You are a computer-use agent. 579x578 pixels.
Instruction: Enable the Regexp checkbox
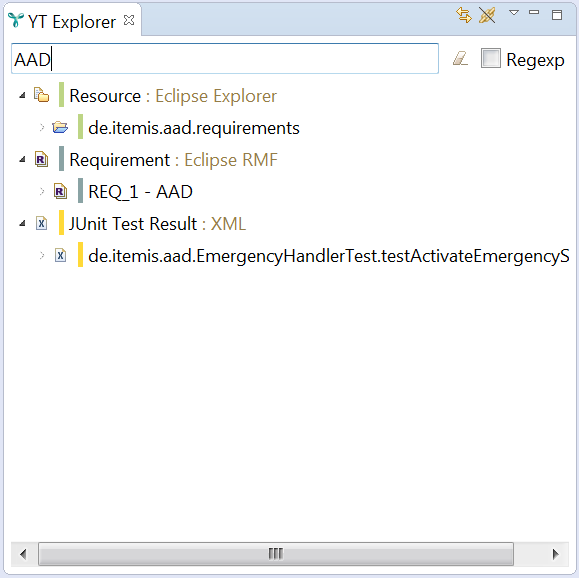(491, 58)
